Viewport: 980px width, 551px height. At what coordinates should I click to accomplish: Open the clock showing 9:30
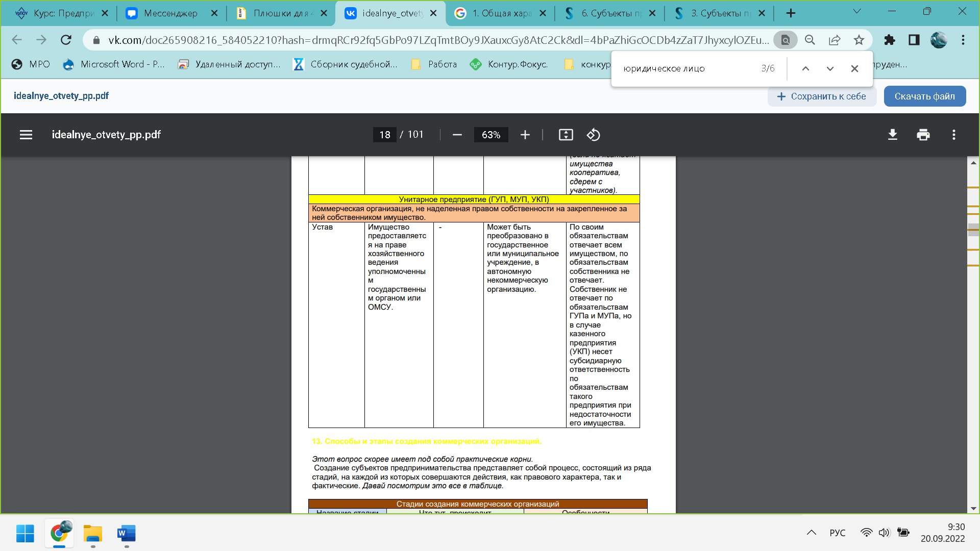coord(943,533)
